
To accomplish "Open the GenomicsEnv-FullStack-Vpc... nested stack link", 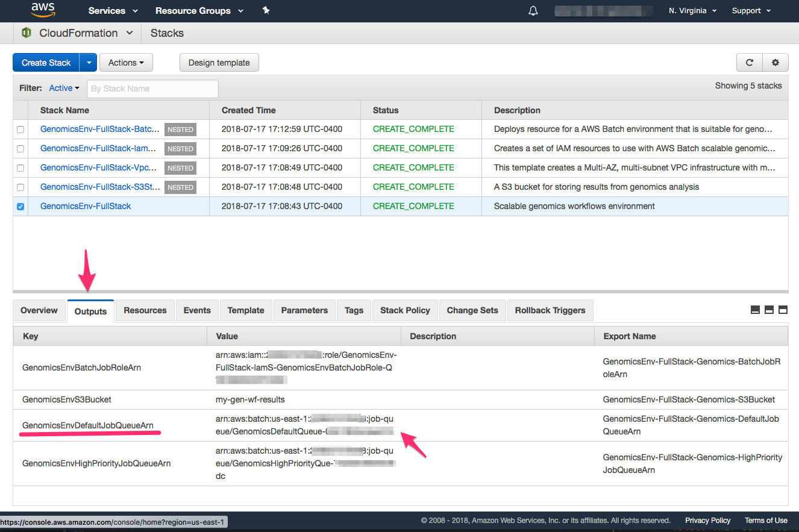I will click(99, 167).
